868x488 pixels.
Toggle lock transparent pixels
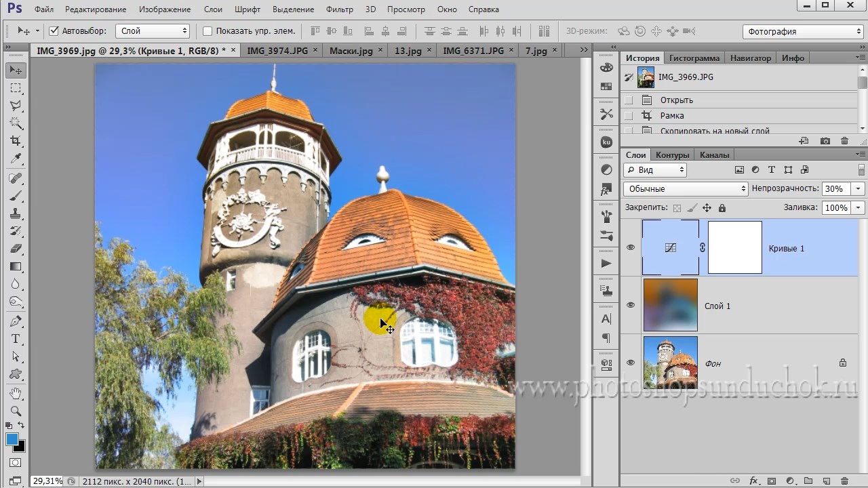[677, 208]
